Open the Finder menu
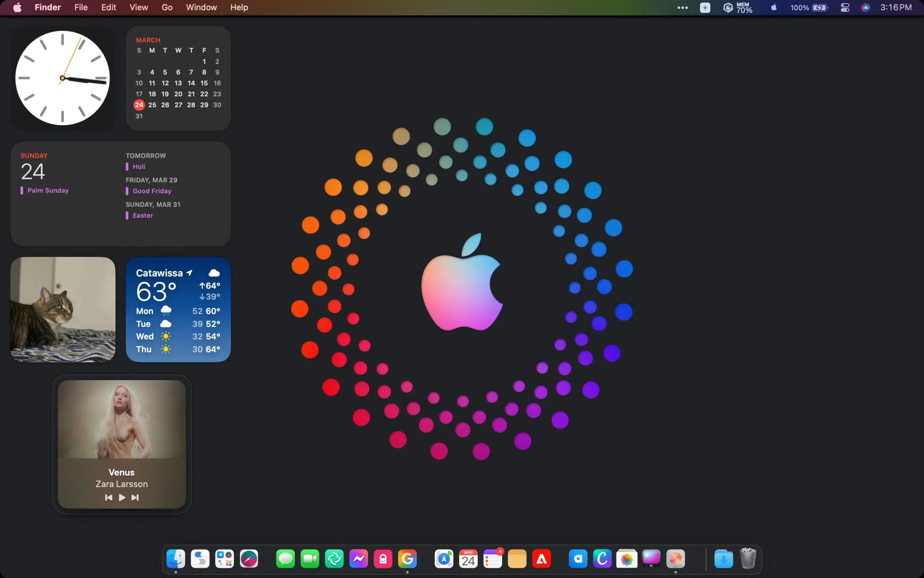Viewport: 924px width, 578px height. [48, 8]
